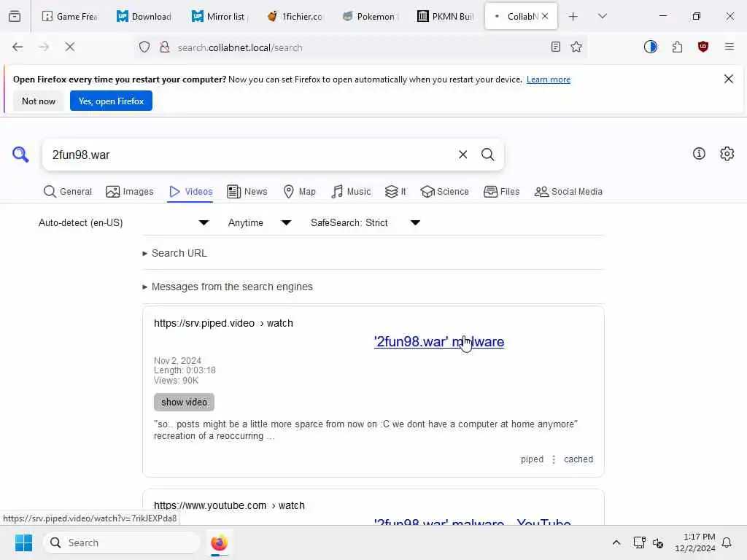Click Learn more in Firefox notification
Viewport: 747px width, 560px height.
coord(549,79)
